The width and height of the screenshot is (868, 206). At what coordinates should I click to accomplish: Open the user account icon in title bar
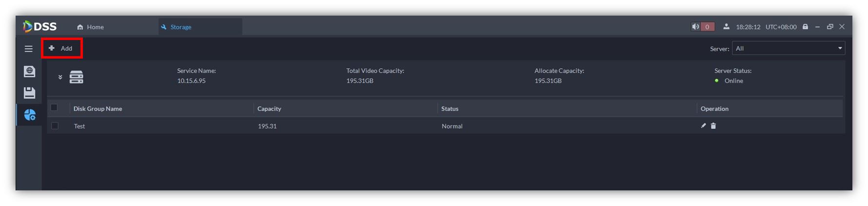click(x=726, y=27)
